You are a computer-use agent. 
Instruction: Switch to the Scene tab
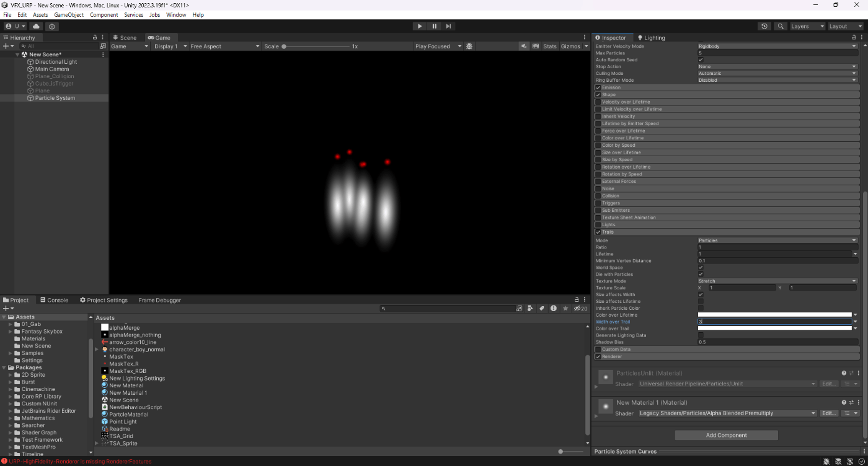124,37
